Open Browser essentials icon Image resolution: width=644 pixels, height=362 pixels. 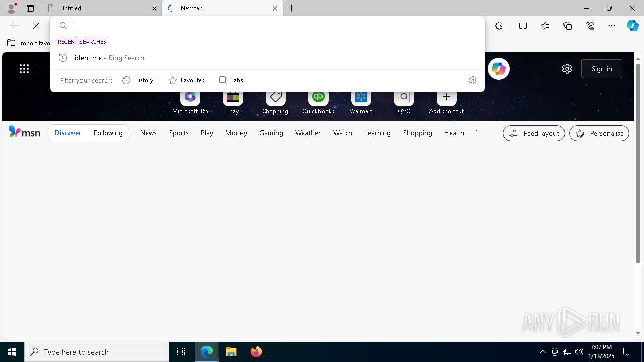pyautogui.click(x=590, y=26)
